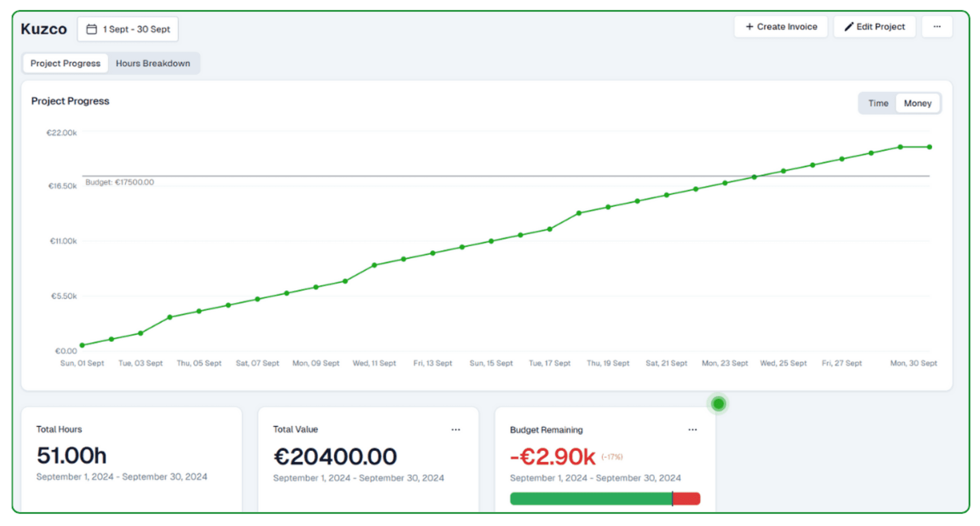Click the last data point on Mon, 30 Sept
The height and width of the screenshot is (526, 980).
(929, 147)
